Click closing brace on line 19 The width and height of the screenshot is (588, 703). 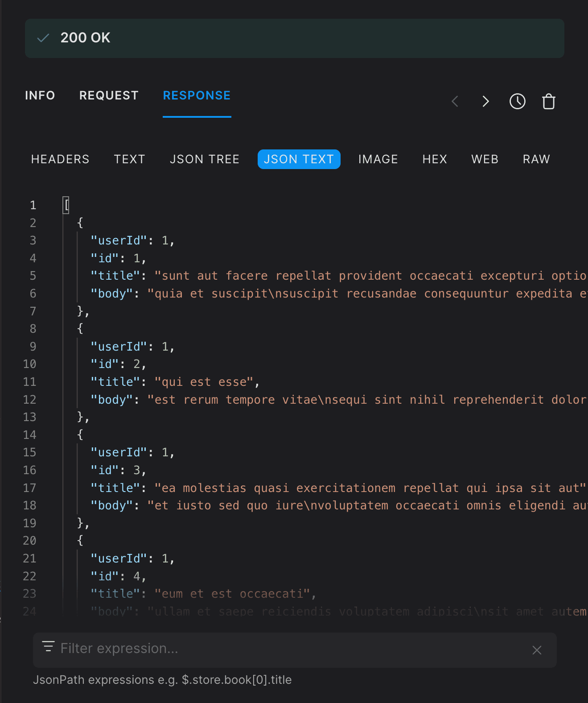pyautogui.click(x=83, y=523)
